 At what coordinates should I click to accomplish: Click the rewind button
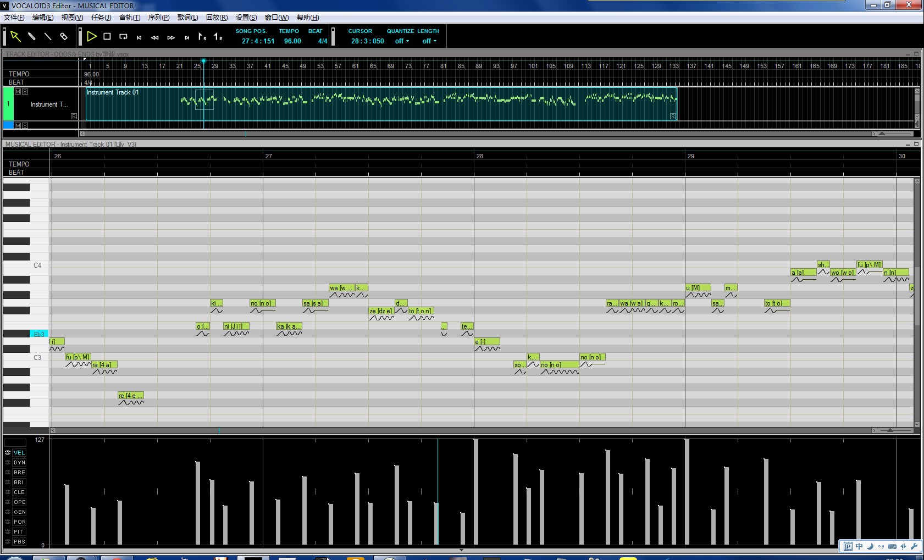[155, 37]
